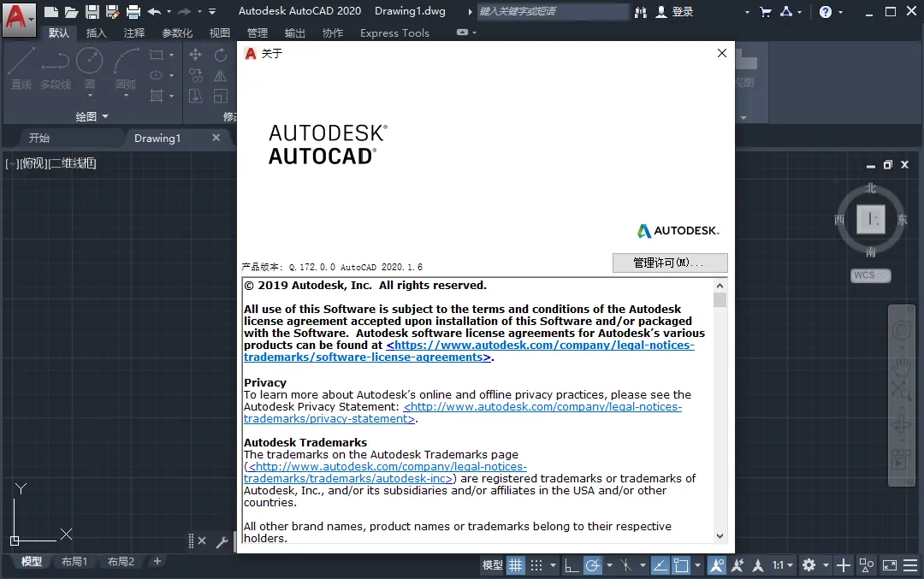Image resolution: width=924 pixels, height=579 pixels.
Task: Click the Isolate Objects shapes icon
Action: click(867, 565)
